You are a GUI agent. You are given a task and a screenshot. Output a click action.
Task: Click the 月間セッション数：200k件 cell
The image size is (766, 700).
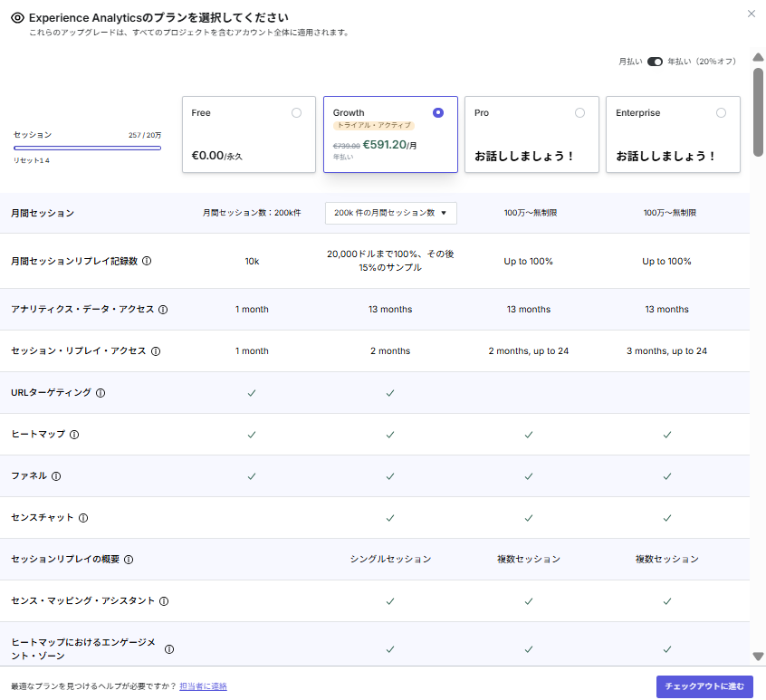(x=252, y=213)
